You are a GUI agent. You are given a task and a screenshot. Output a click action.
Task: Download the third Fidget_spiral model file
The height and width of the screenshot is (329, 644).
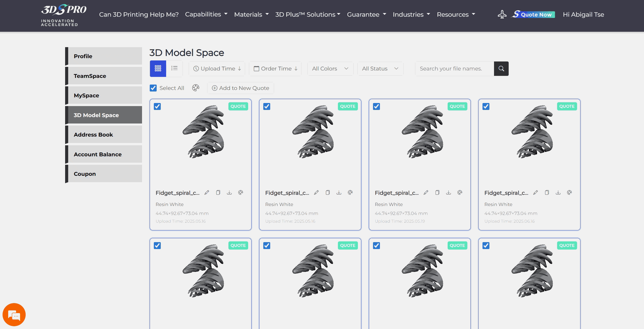pos(449,192)
